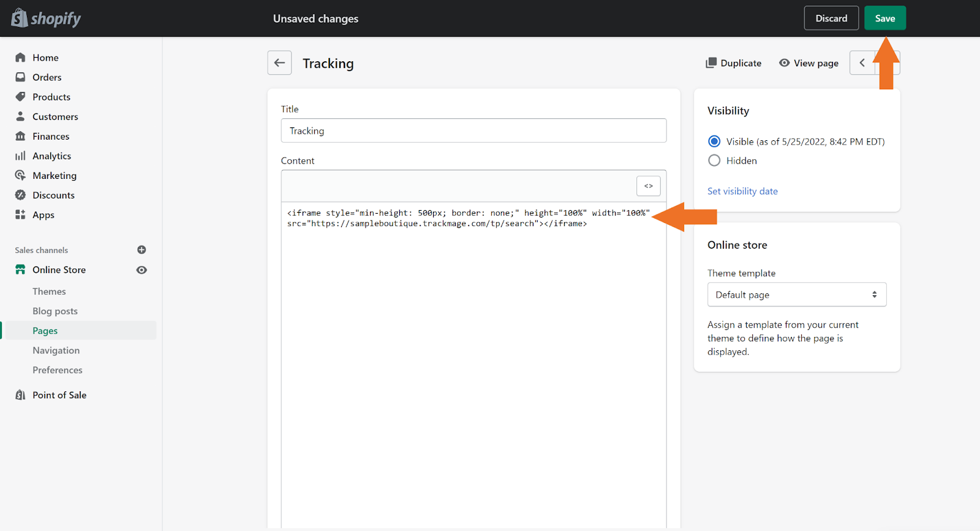Open Discounts in the sidebar
The height and width of the screenshot is (531, 980).
[53, 195]
